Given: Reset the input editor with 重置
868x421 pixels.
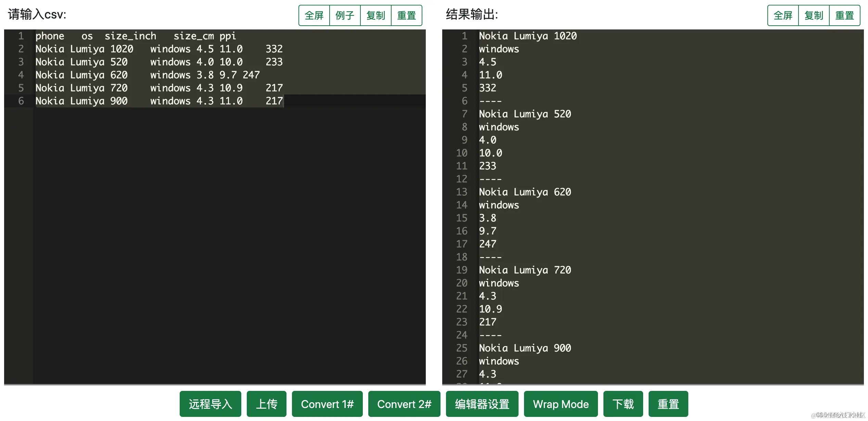Looking at the screenshot, I should [407, 15].
